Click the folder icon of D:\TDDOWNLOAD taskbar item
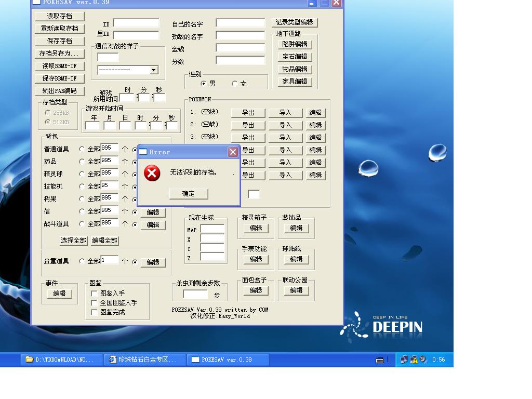 tap(29, 360)
